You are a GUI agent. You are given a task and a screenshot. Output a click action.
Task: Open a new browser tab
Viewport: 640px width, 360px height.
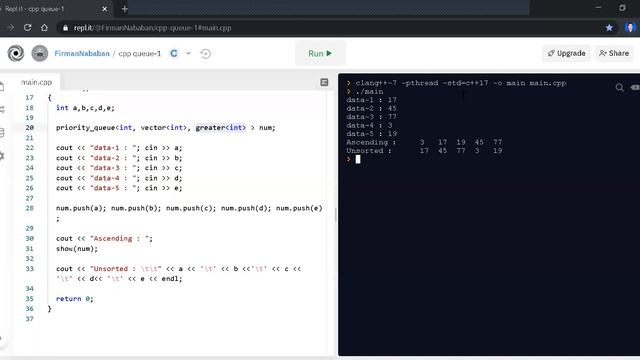(124, 9)
